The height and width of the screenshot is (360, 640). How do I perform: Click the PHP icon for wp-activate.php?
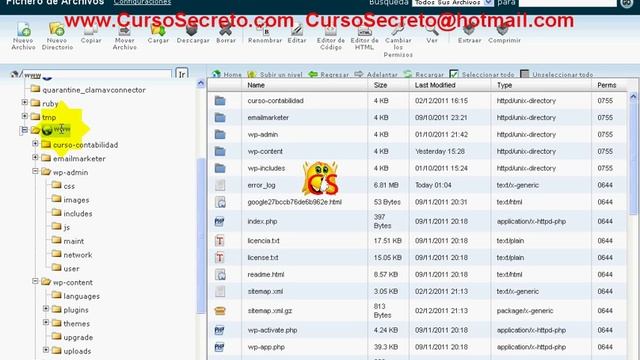point(220,330)
